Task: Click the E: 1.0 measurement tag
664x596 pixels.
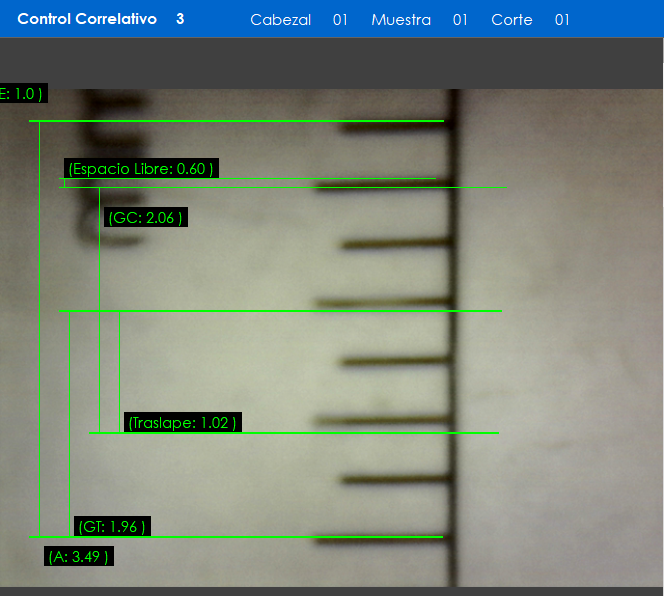Action: pyautogui.click(x=22, y=94)
